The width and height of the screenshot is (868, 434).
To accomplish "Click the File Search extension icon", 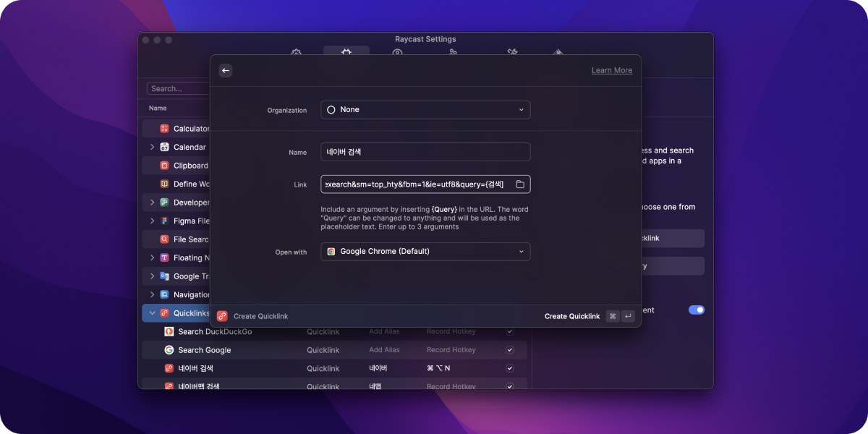I will [x=164, y=239].
